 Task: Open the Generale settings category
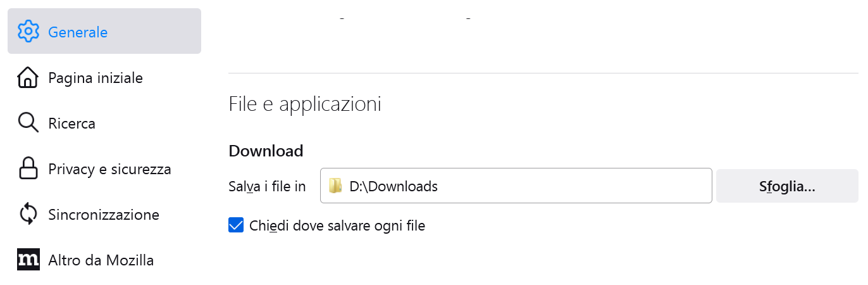pyautogui.click(x=78, y=32)
